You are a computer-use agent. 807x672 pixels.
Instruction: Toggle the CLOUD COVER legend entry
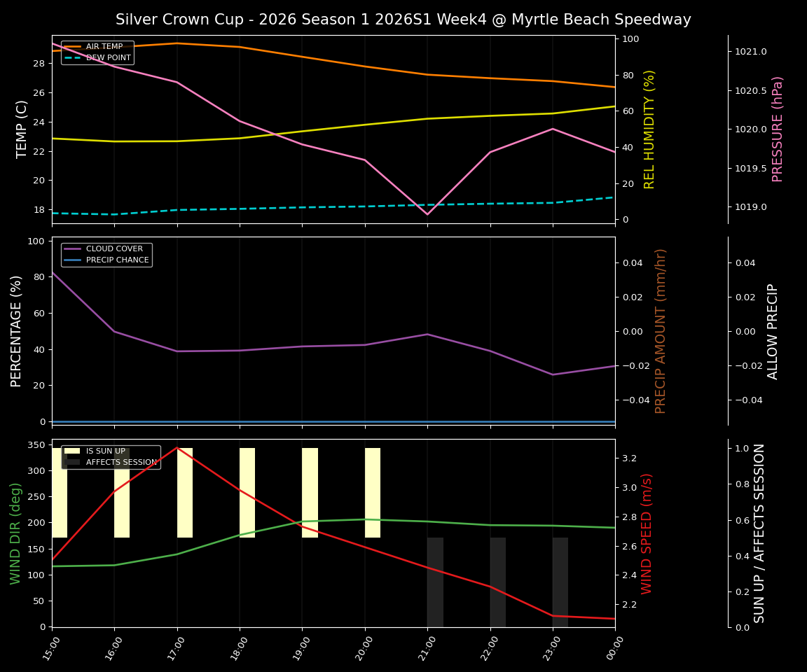click(x=115, y=248)
